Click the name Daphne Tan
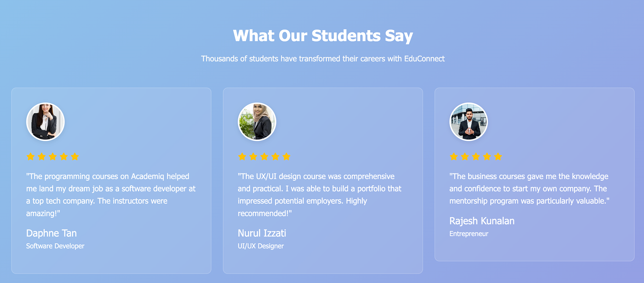The height and width of the screenshot is (283, 644). point(51,233)
